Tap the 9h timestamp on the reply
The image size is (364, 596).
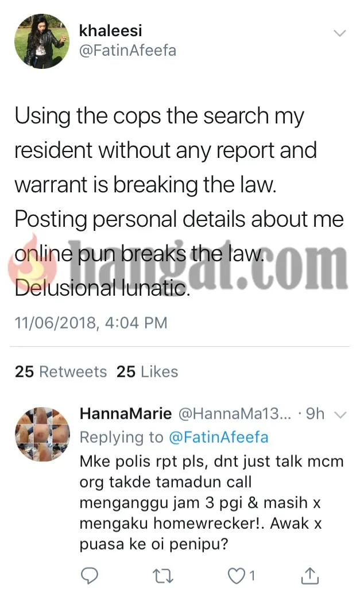pos(315,413)
